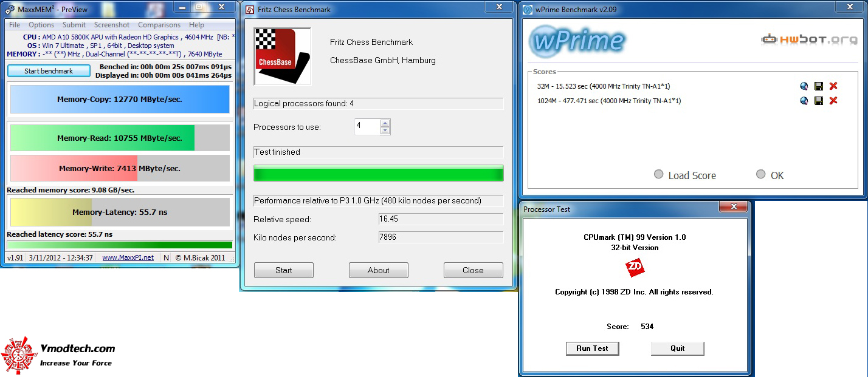Click 'ChessBase GmbH, Hamburg' text

tap(383, 60)
